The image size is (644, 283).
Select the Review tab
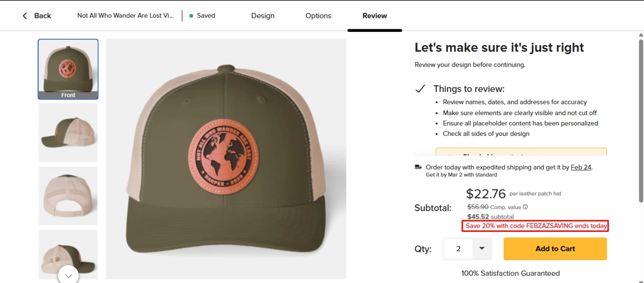point(374,16)
